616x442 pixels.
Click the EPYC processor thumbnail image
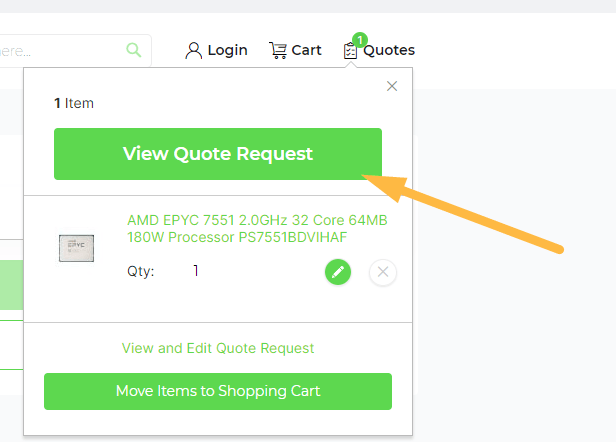[76, 248]
